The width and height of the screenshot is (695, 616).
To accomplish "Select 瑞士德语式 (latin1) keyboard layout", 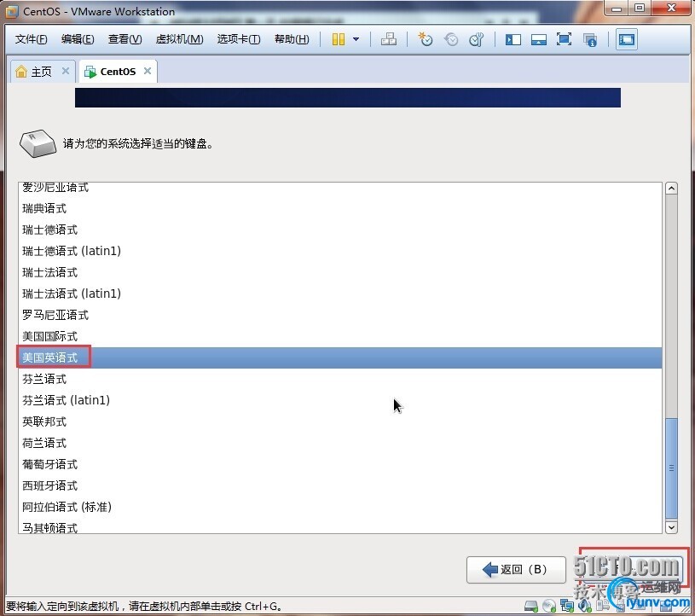I will point(340,251).
